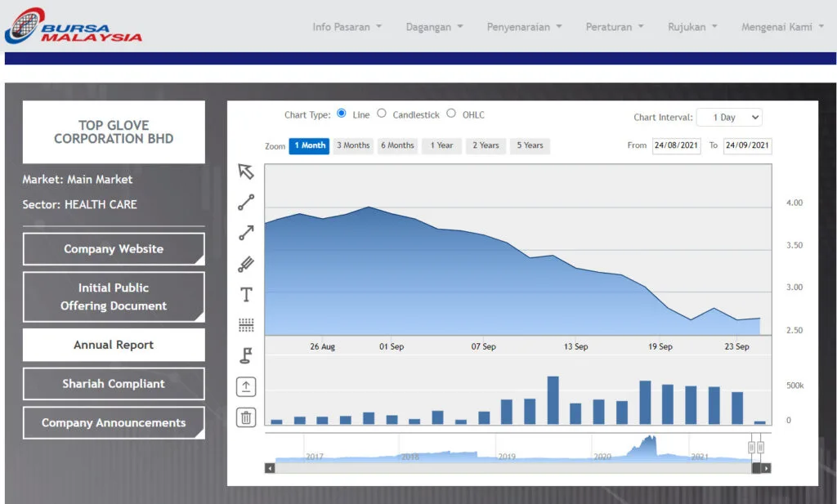Image resolution: width=837 pixels, height=504 pixels.
Task: Select the line segment drawing tool
Action: 246,202
